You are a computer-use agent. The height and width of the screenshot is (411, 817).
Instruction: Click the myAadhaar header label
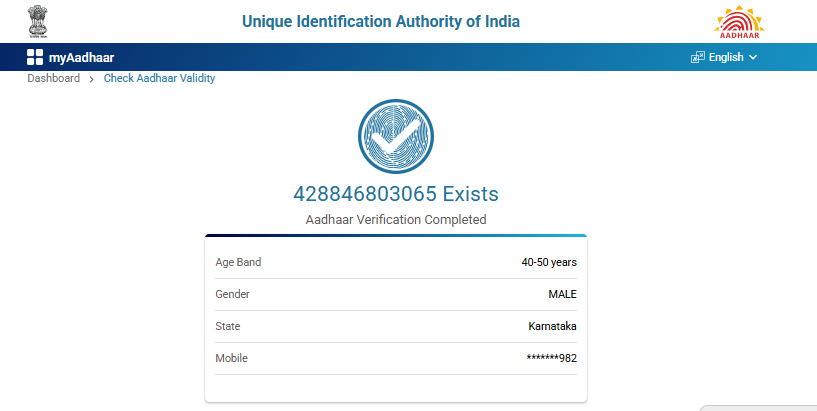pyautogui.click(x=82, y=57)
